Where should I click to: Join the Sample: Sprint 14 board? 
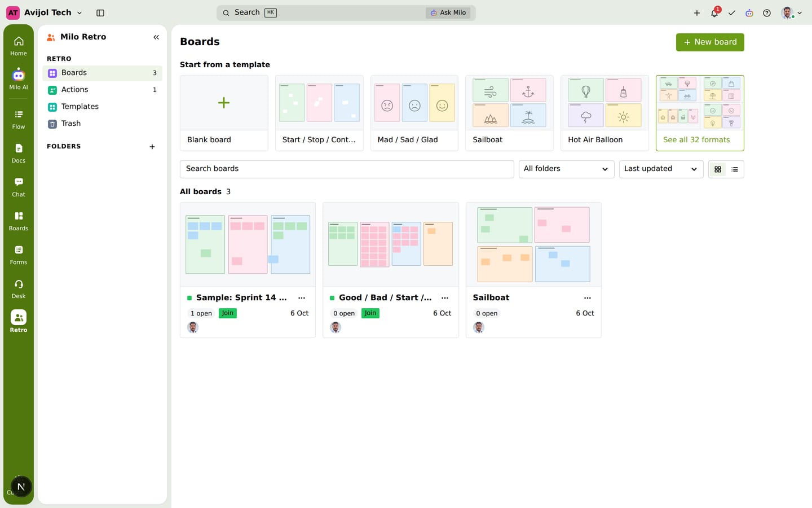227,313
